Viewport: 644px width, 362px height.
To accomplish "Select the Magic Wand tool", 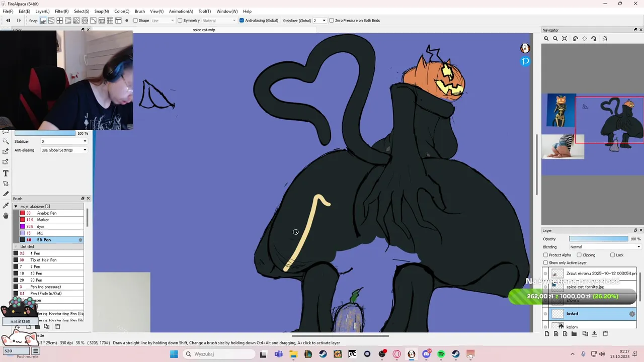I will [x=6, y=141].
